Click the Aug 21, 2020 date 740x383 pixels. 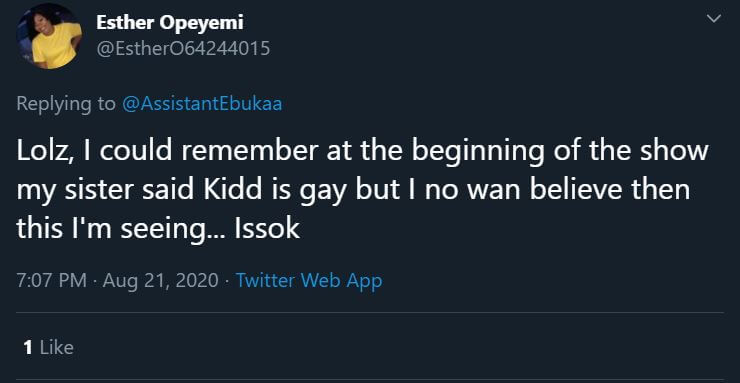point(160,280)
